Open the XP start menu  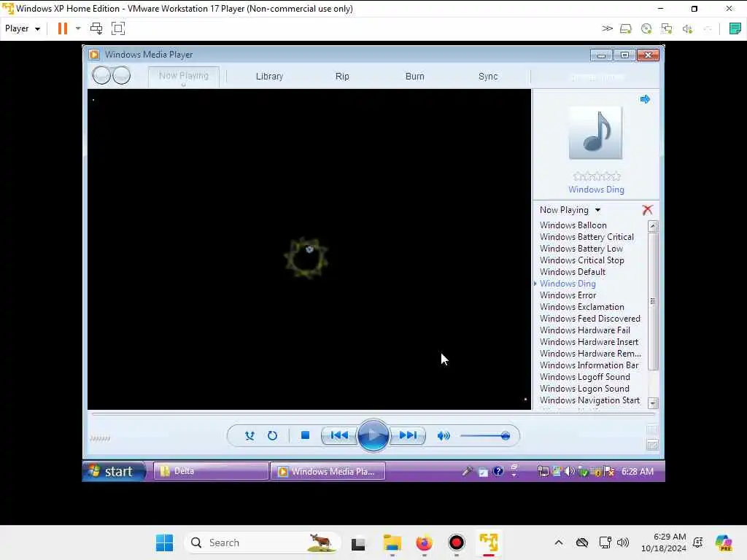pyautogui.click(x=114, y=472)
